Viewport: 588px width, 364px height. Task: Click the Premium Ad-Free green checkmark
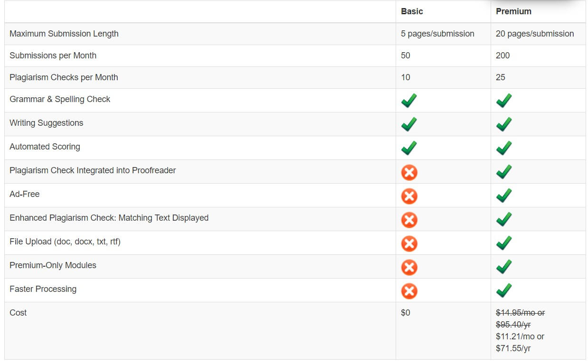click(x=504, y=196)
